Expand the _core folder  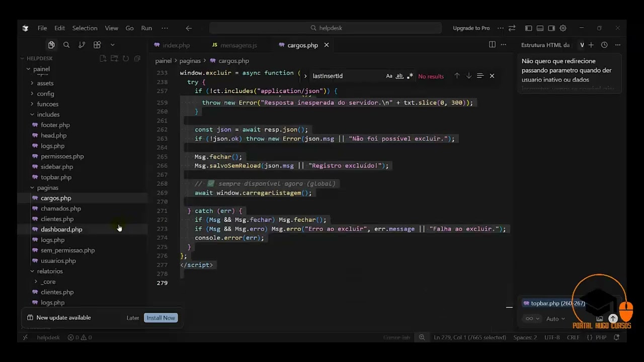(48, 282)
